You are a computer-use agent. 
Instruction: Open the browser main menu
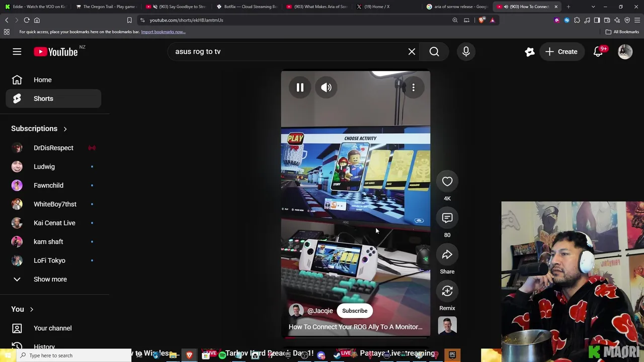pos(637,20)
